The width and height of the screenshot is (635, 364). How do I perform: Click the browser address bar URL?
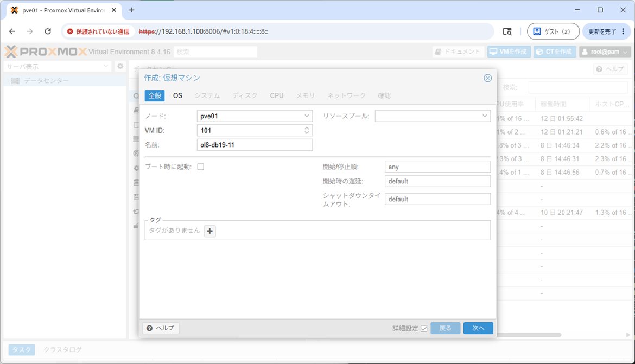point(204,31)
